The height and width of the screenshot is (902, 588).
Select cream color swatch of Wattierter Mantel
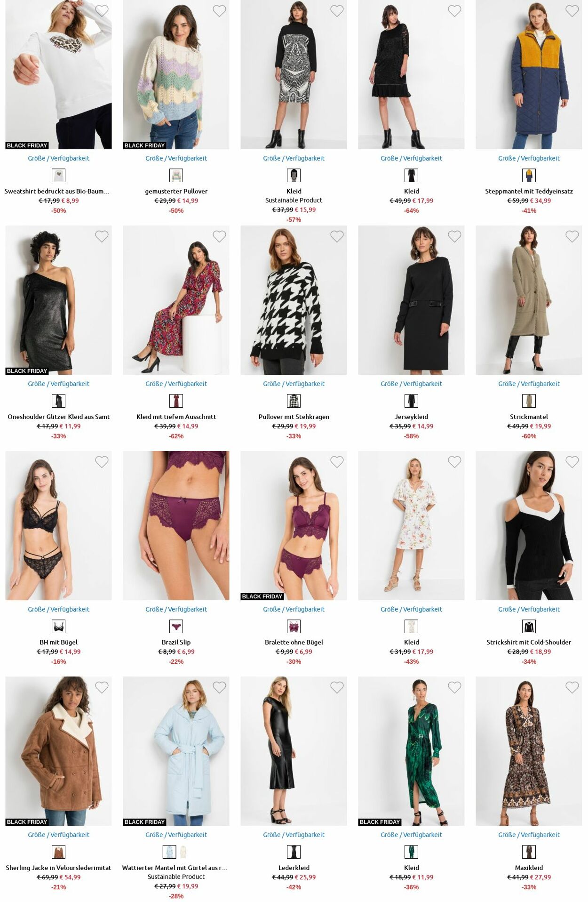coord(183,852)
